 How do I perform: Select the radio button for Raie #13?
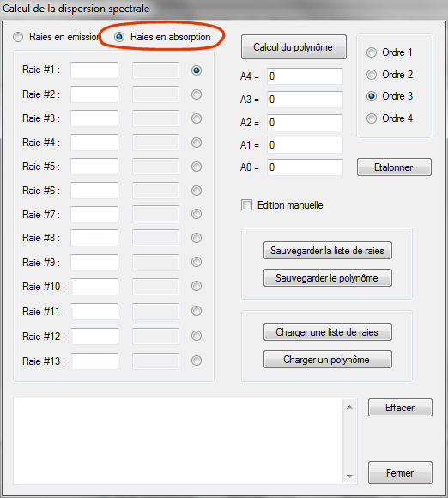click(x=197, y=361)
